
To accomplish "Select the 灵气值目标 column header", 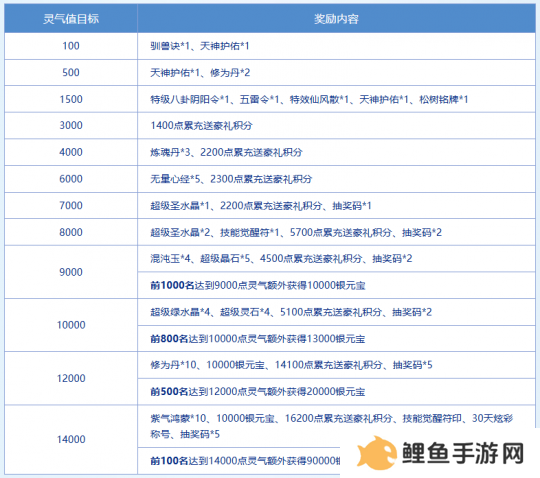I will point(71,19).
